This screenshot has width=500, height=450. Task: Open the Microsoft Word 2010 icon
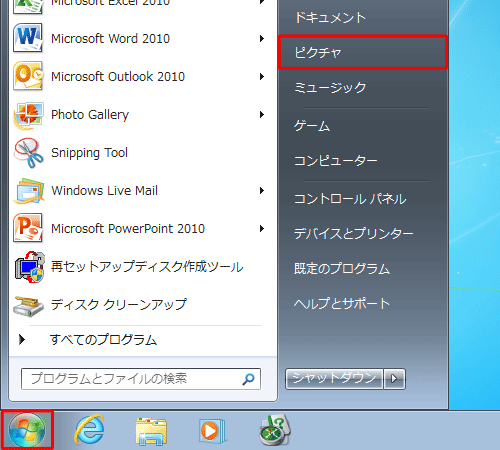tap(28, 38)
